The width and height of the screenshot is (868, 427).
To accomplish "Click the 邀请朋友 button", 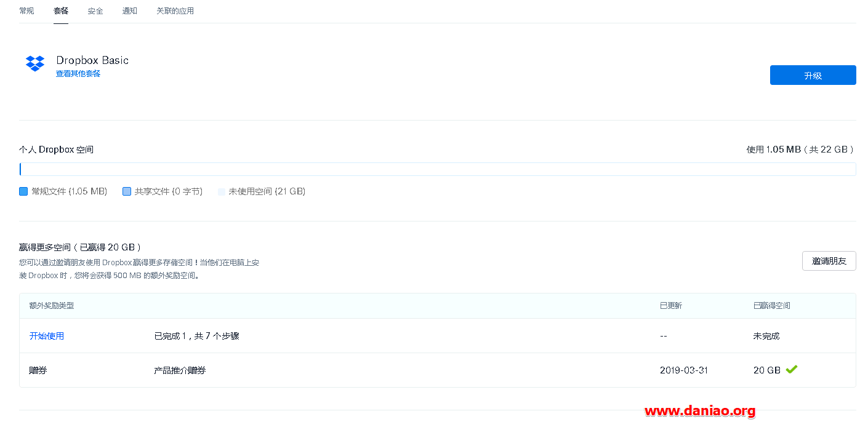I will pyautogui.click(x=829, y=261).
